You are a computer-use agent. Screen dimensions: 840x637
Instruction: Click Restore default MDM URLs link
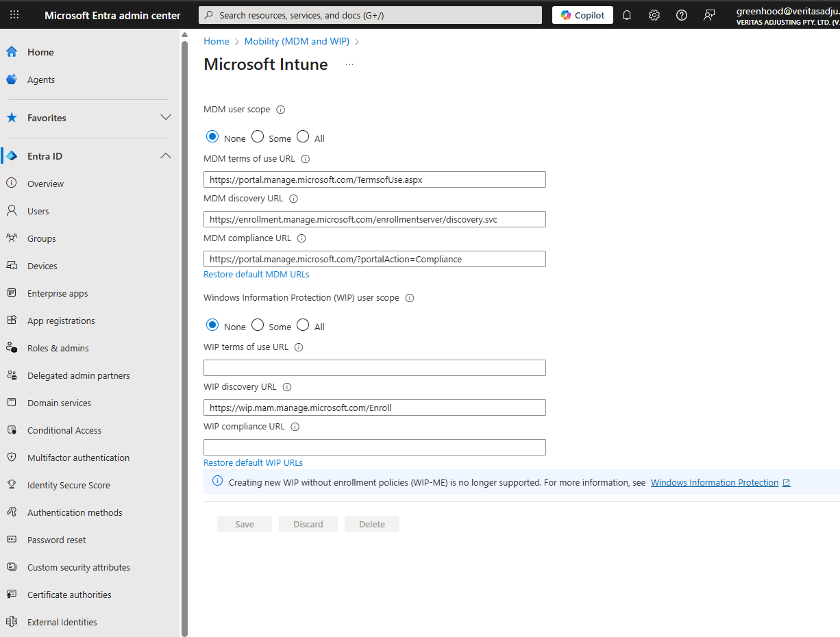pos(256,275)
